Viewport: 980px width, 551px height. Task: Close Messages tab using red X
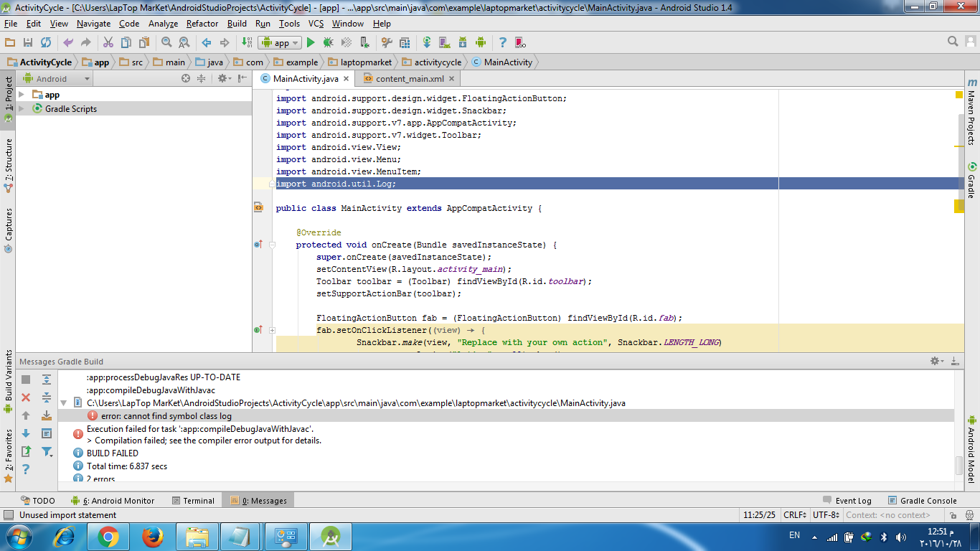[26, 397]
